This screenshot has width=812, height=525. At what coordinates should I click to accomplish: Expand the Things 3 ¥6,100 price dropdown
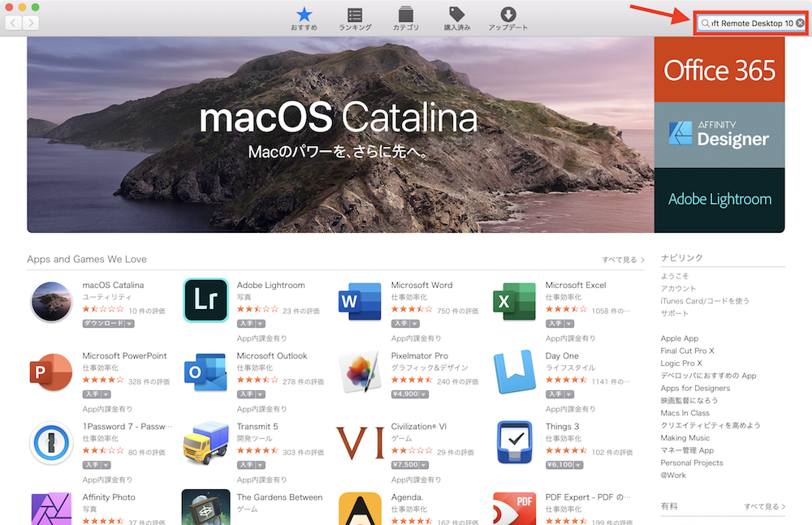click(577, 465)
